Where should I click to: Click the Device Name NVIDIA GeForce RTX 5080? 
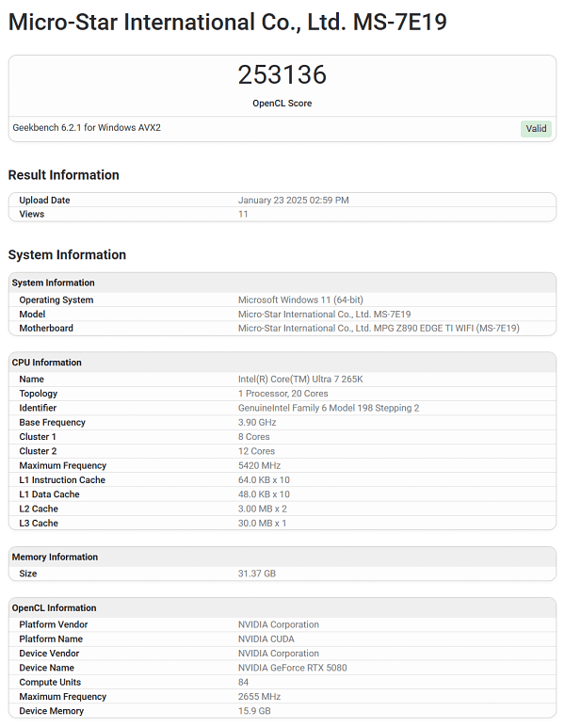(x=292, y=668)
